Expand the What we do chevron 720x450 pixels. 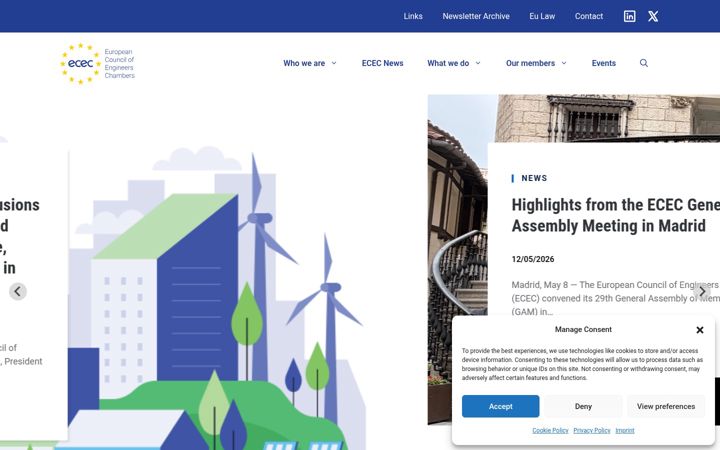478,63
